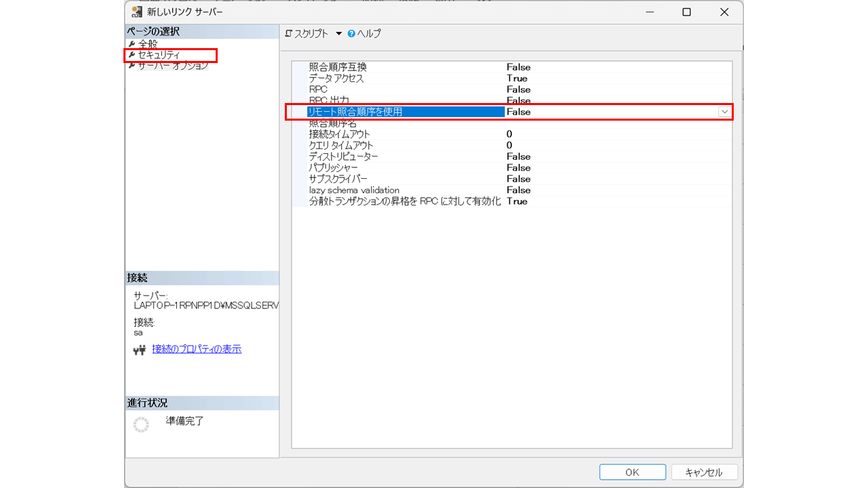Click the キャンセル button
Viewport: 868px width, 488px height.
pyautogui.click(x=704, y=472)
